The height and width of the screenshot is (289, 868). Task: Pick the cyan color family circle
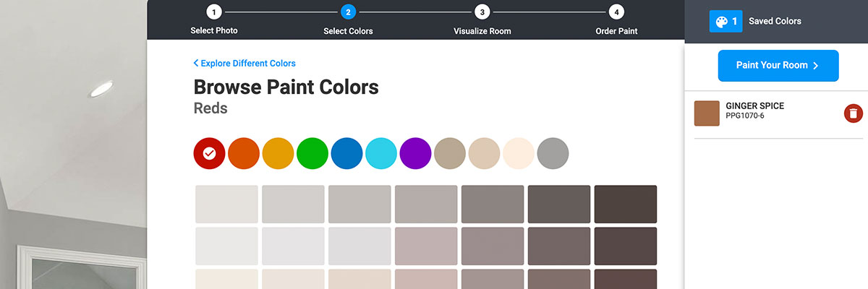click(381, 153)
